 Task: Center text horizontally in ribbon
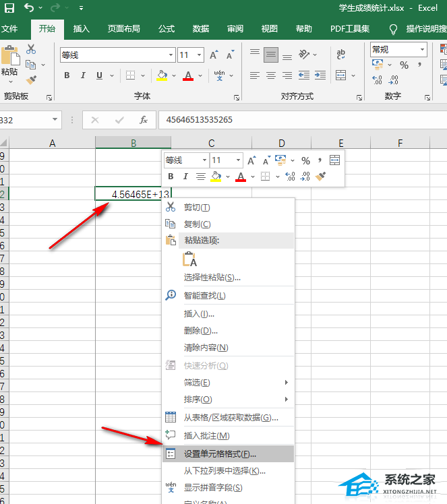(x=271, y=75)
